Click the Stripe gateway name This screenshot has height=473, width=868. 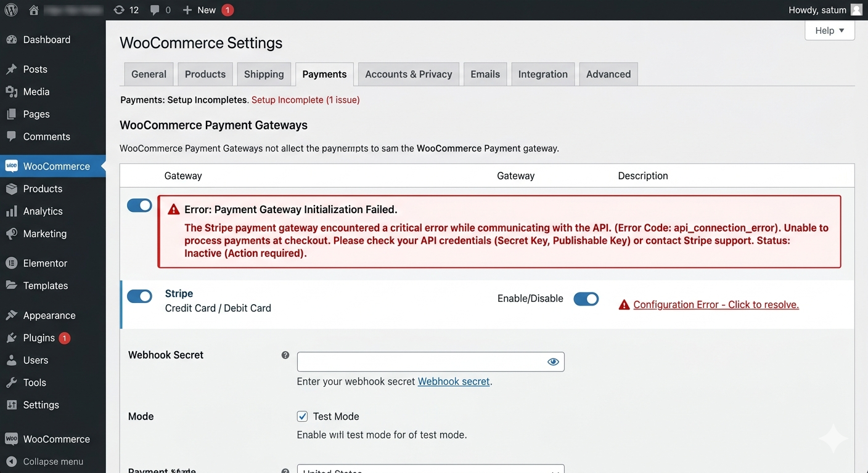[x=179, y=294]
